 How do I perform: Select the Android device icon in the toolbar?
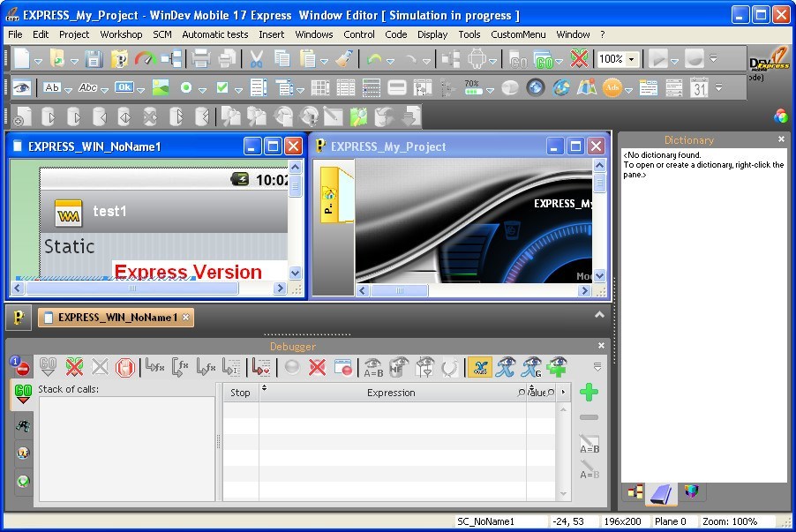[476, 59]
